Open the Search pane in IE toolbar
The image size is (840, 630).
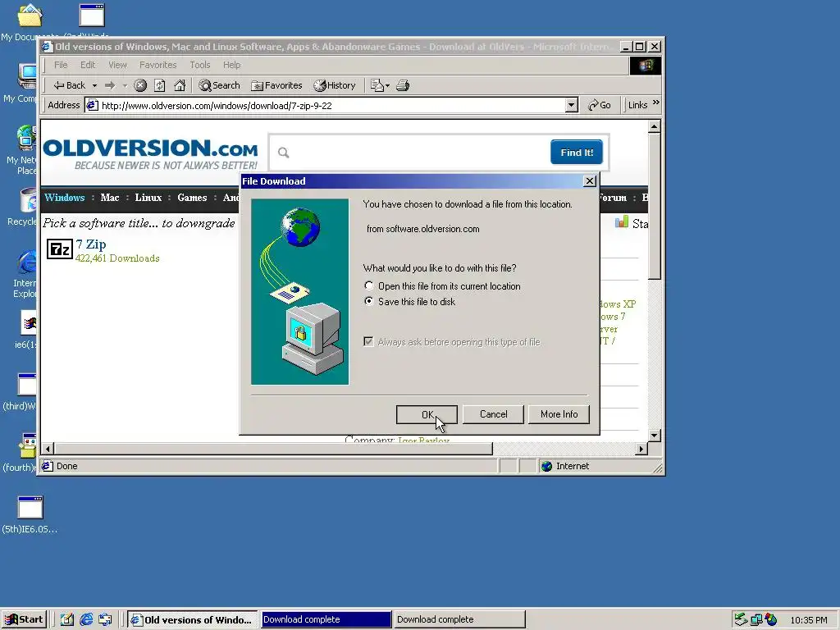coord(219,85)
